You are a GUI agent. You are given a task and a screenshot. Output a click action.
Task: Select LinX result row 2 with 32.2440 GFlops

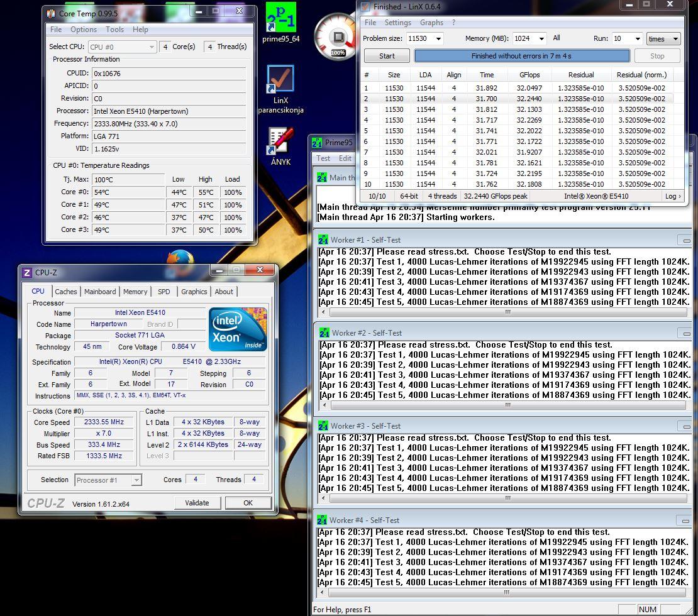point(516,99)
